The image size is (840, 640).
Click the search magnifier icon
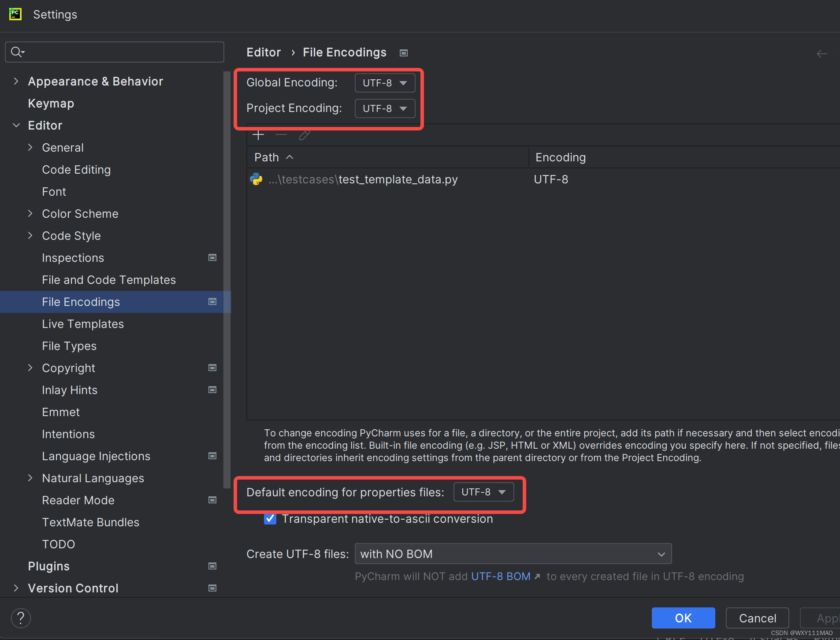click(x=17, y=52)
